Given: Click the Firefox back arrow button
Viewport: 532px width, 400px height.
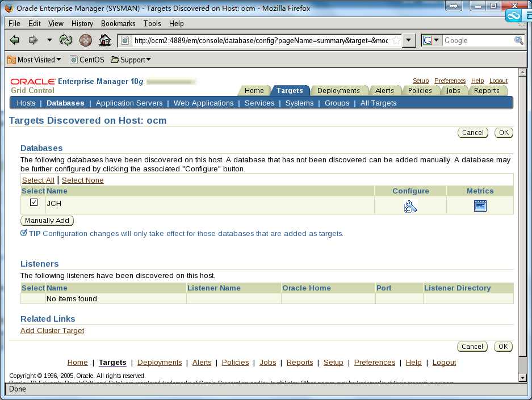Looking at the screenshot, I should (14, 40).
